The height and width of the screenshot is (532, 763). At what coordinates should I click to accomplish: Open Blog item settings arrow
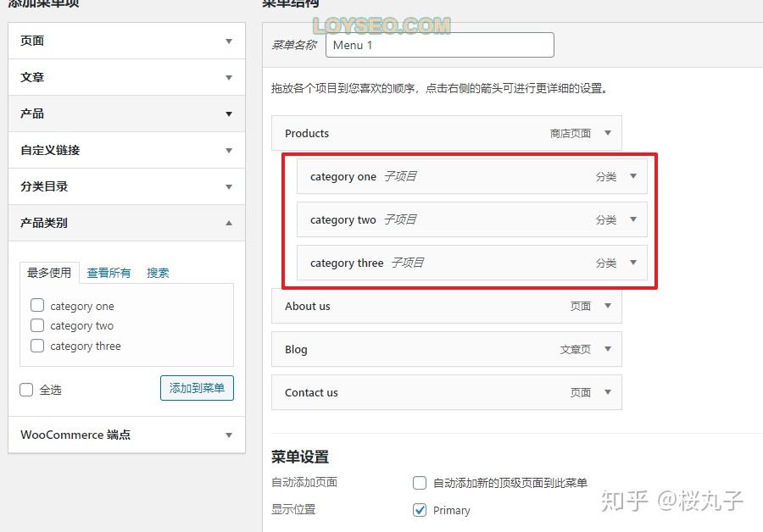(608, 349)
